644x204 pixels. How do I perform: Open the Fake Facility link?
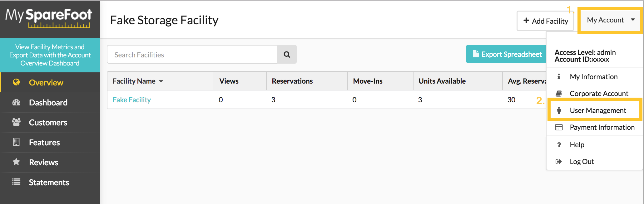(131, 100)
